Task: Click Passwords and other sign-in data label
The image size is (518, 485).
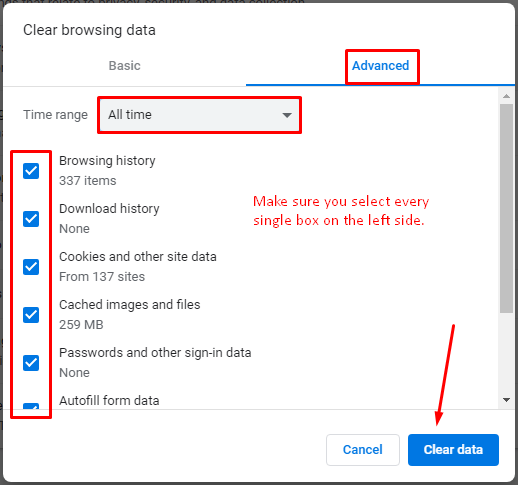Action: pos(155,353)
